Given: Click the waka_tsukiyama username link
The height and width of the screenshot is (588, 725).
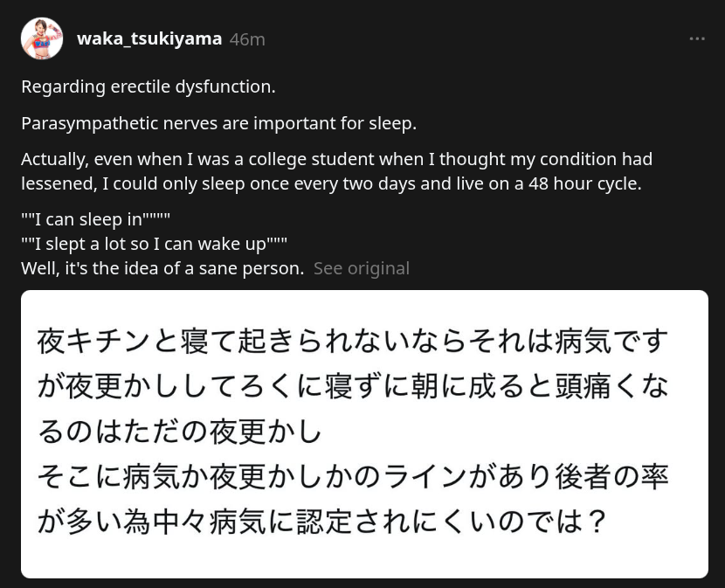Looking at the screenshot, I should point(149,39).
